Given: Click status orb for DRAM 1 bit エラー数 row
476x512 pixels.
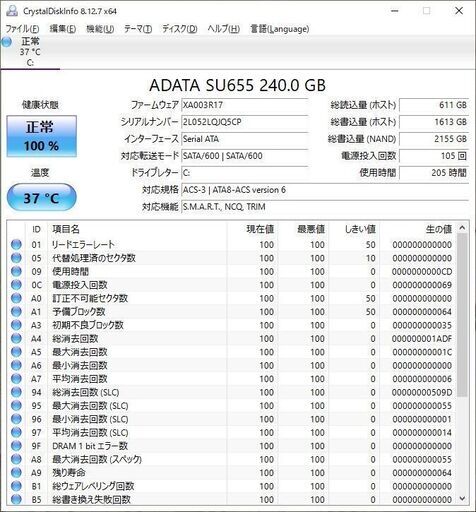Looking at the screenshot, I should click(x=16, y=446).
